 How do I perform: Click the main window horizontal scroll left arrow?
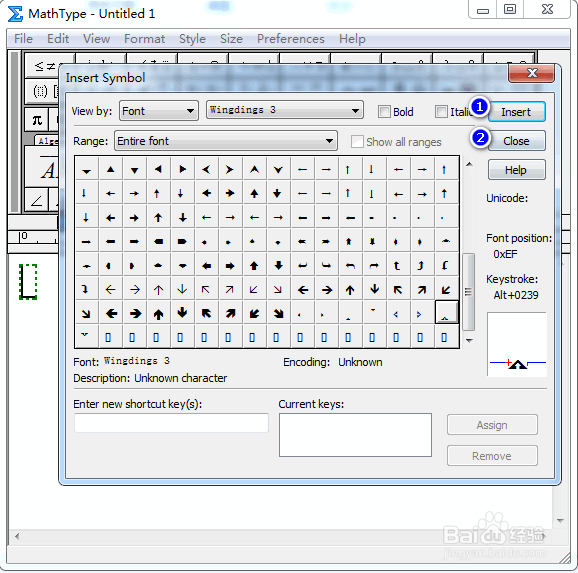17,536
